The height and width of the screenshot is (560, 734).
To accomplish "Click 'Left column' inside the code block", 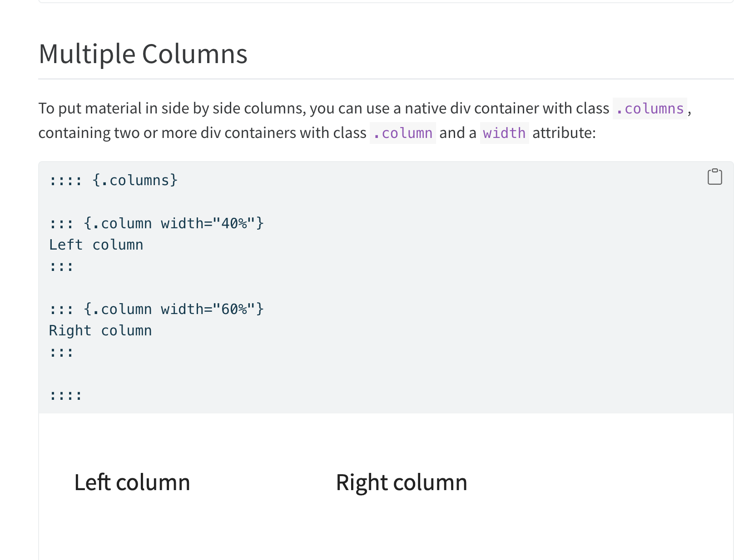I will point(96,245).
